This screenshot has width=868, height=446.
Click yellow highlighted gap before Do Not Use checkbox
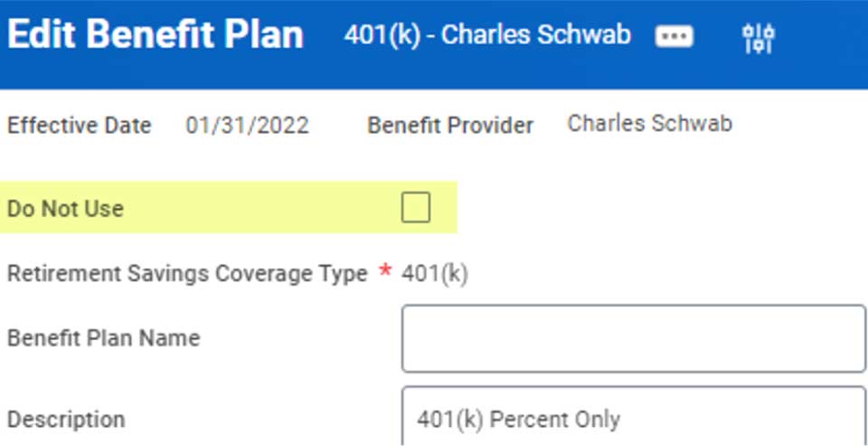click(260, 208)
